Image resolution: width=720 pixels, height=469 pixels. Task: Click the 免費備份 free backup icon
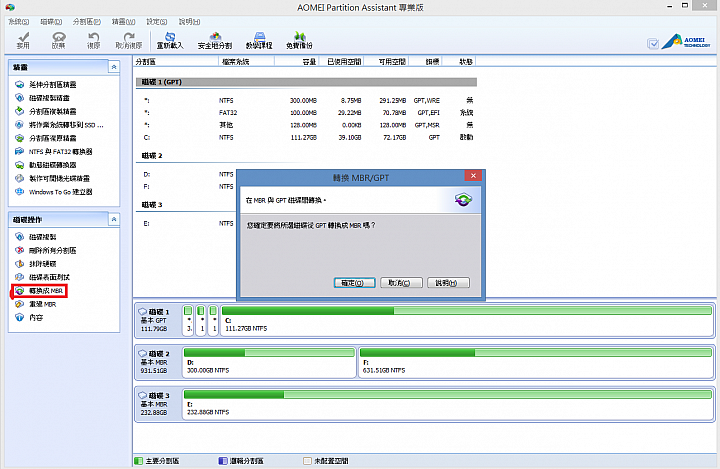coord(299,40)
